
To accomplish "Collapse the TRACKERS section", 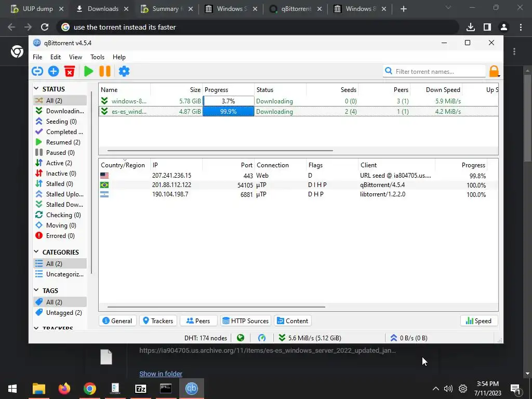I will click(36, 328).
